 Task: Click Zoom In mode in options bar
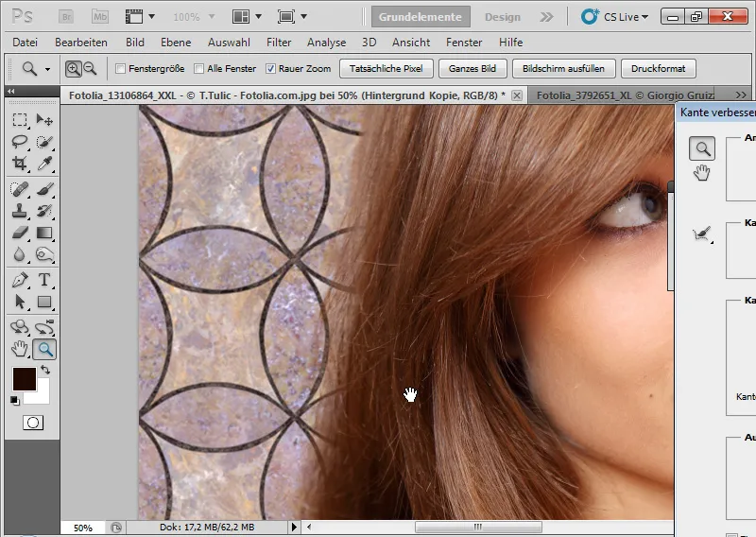pos(74,69)
